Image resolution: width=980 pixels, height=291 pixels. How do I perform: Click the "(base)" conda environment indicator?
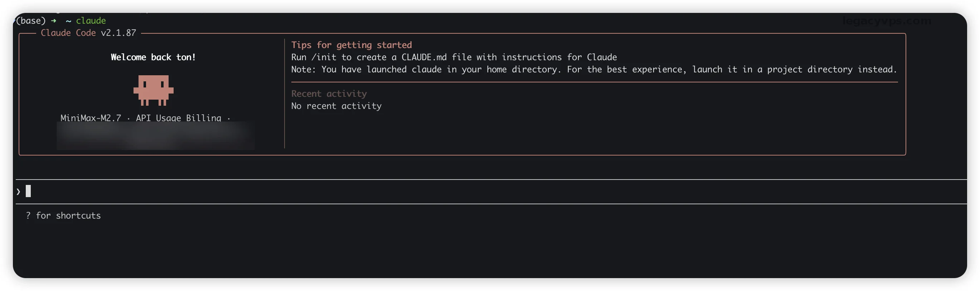point(30,20)
